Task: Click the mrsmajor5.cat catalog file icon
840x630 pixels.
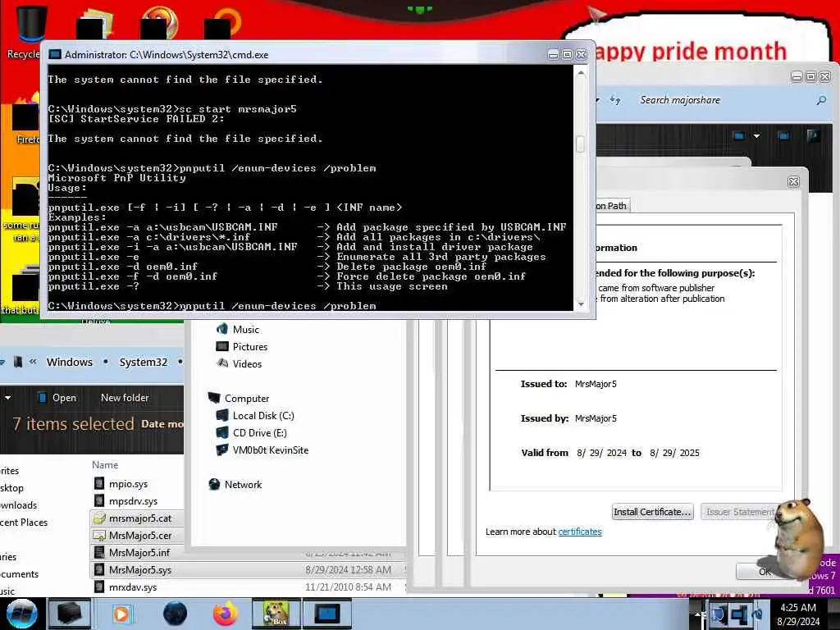Action: pyautogui.click(x=99, y=518)
